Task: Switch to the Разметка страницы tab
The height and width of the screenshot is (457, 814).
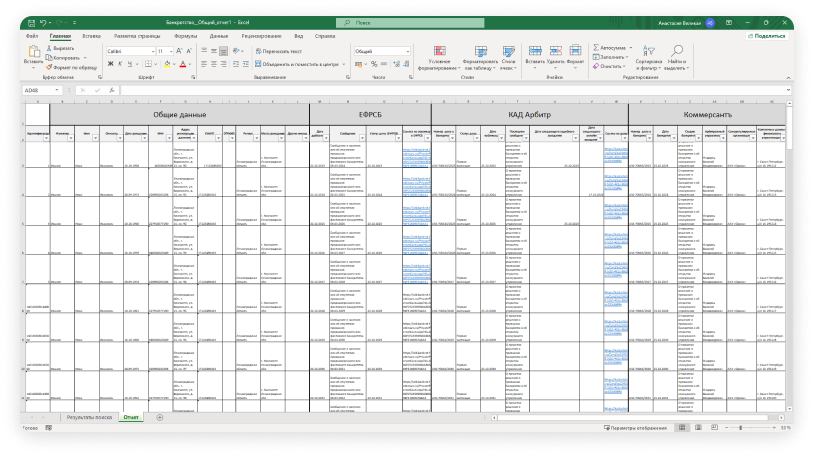Action: (137, 36)
